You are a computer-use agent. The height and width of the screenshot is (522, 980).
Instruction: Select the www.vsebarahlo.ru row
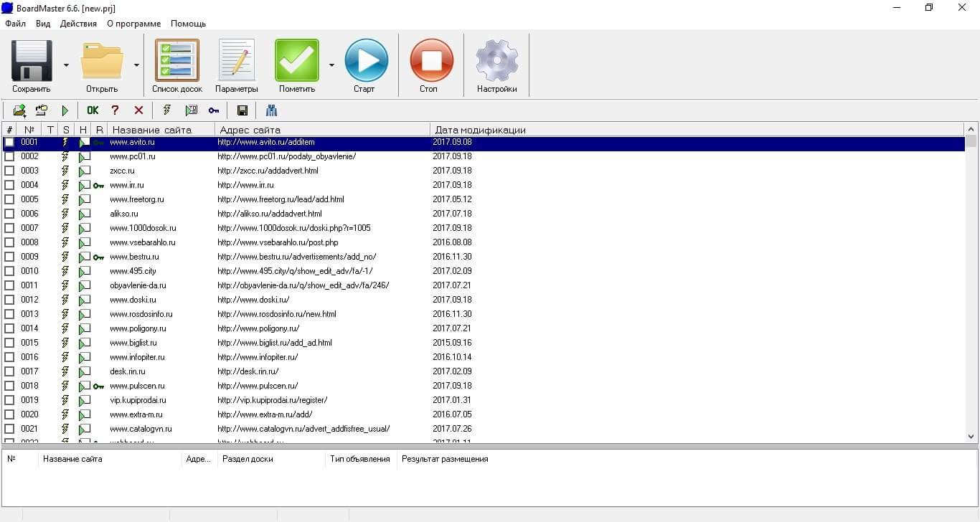click(484, 242)
